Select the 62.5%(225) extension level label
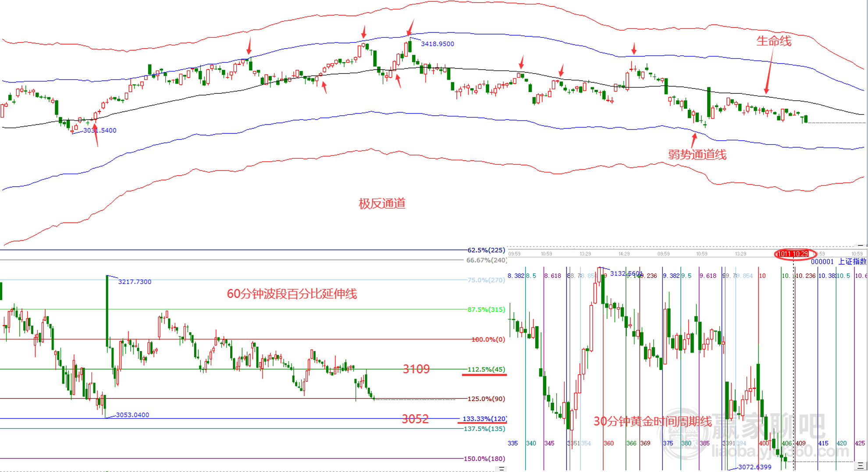 tap(486, 250)
